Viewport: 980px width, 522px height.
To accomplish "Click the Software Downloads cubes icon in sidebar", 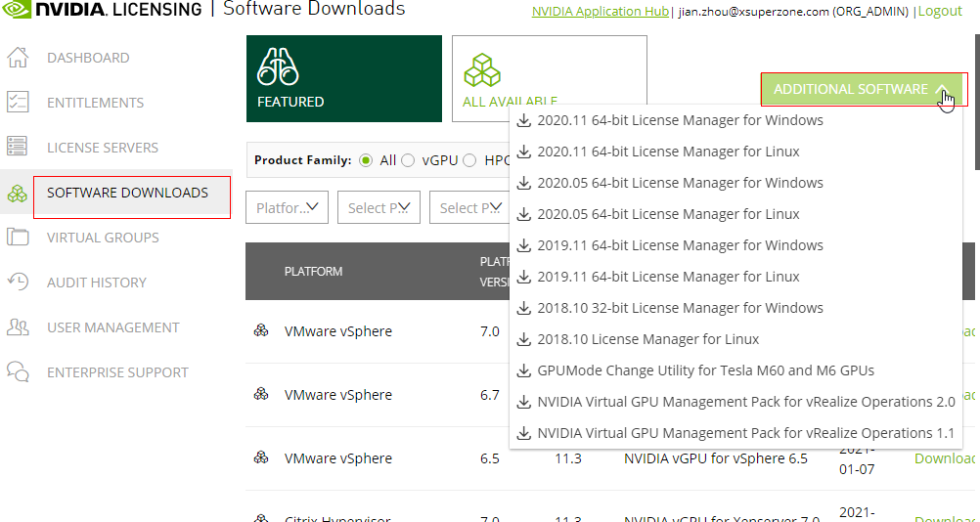I will (18, 194).
